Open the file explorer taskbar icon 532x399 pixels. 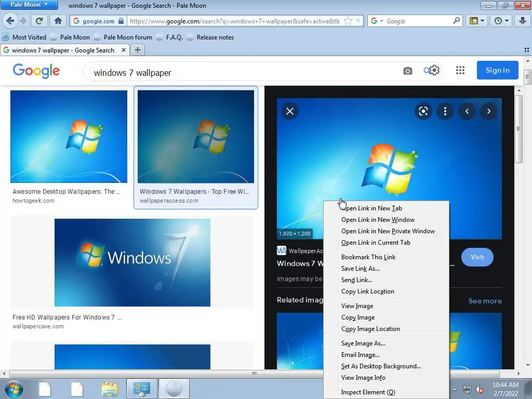pyautogui.click(x=110, y=389)
